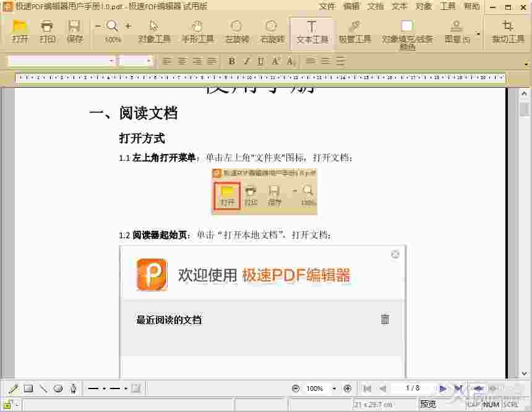The height and width of the screenshot is (412, 532).
Task: Justify text alignment
Action: 212,61
